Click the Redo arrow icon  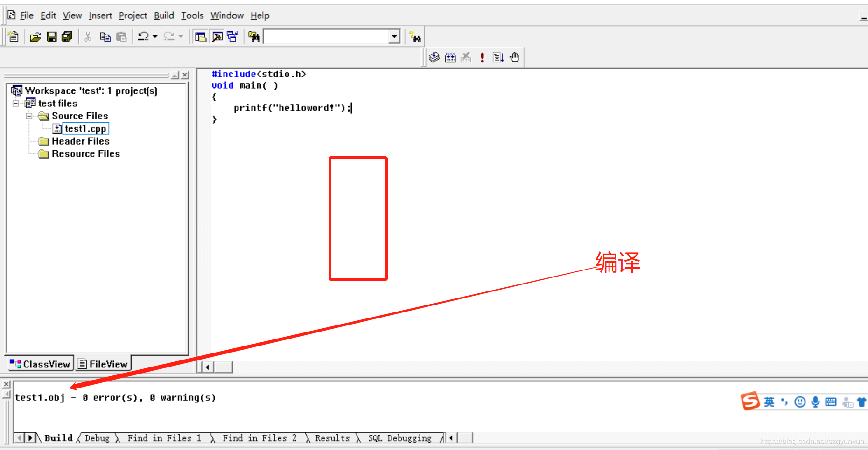point(169,36)
